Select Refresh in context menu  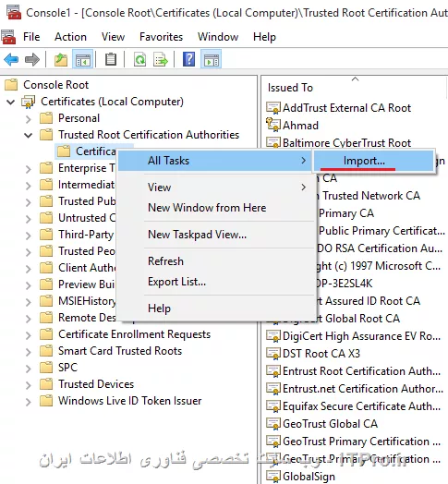tap(216, 261)
